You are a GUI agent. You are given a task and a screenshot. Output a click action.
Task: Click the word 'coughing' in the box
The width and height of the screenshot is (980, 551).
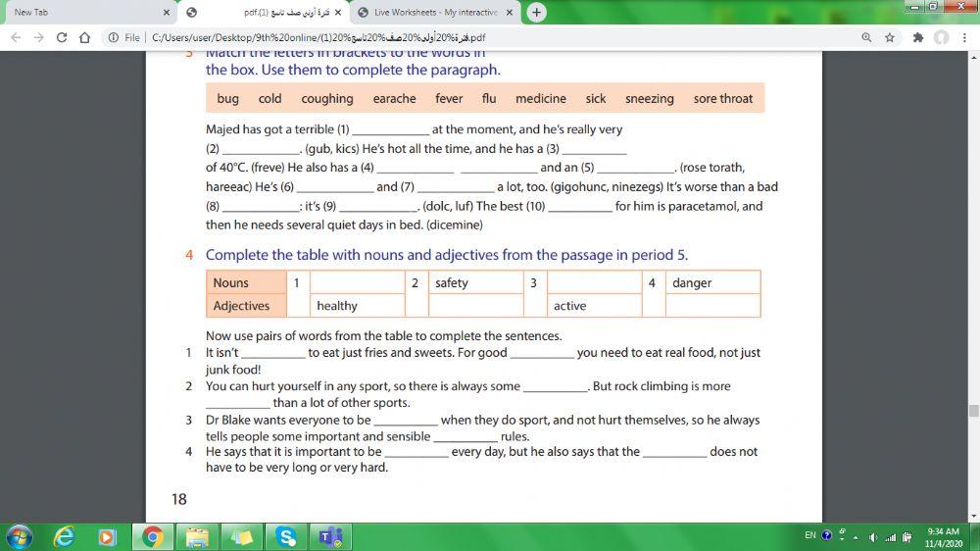pos(327,99)
